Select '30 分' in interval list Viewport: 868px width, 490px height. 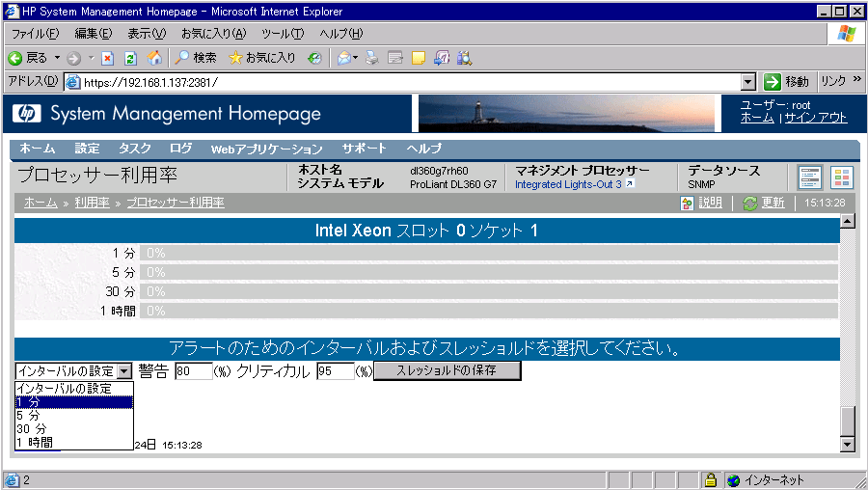click(x=74, y=428)
